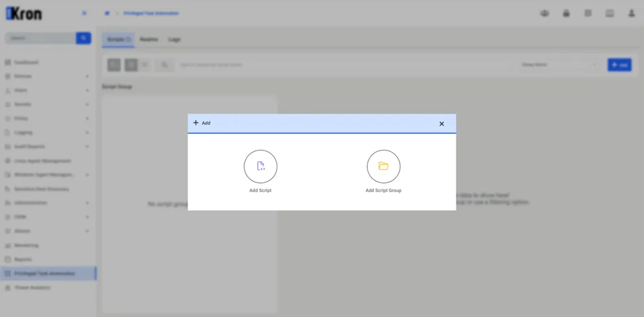Click the Kron logo
The image size is (644, 317).
click(24, 14)
